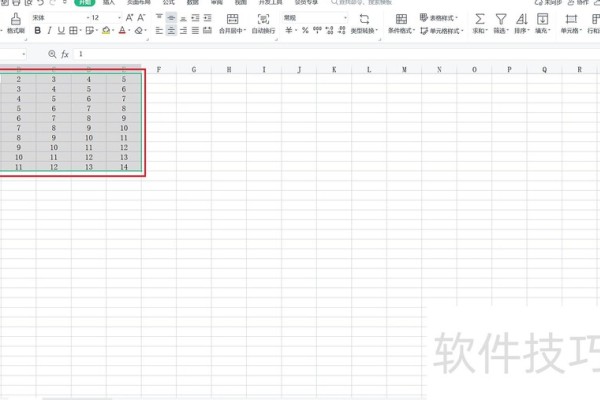Click the Merge and Center icon
This screenshot has width=600, height=400.
(232, 19)
